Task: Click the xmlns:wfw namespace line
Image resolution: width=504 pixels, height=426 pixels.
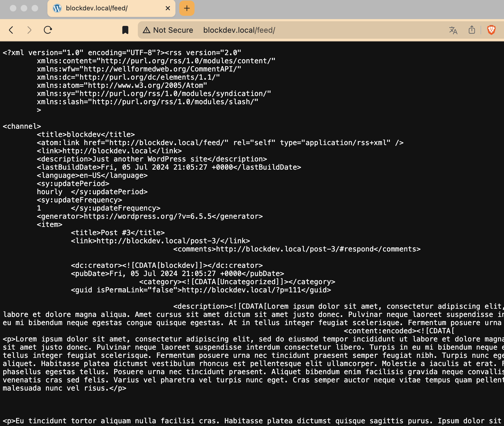Action: click(139, 69)
